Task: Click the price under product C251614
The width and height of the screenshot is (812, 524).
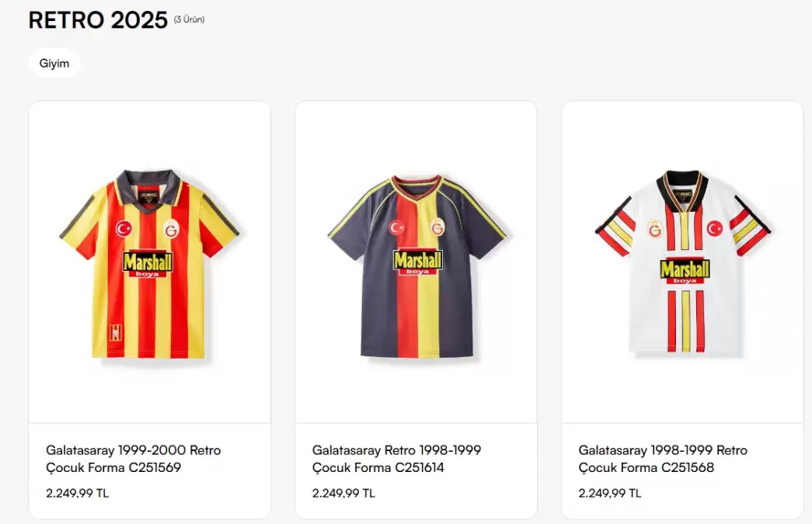Action: click(x=343, y=493)
